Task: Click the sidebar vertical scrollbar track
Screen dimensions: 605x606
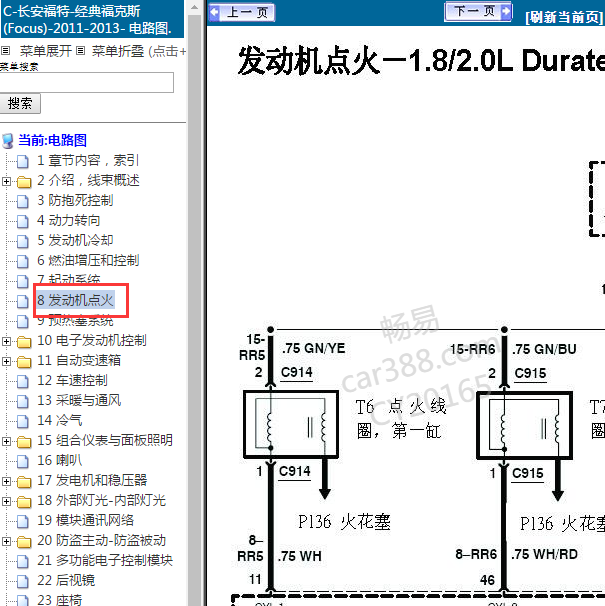Action: (x=194, y=310)
